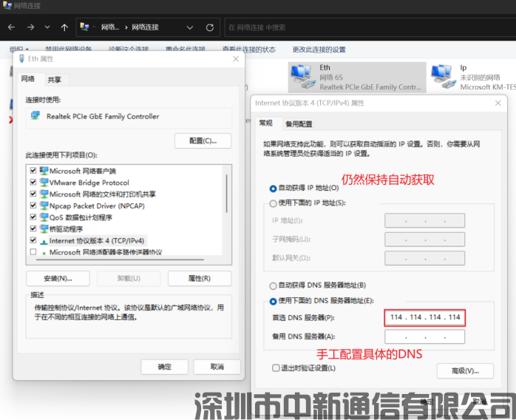The height and width of the screenshot is (420, 516).
Task: Click the 默认网关 input field
Action: [425, 258]
